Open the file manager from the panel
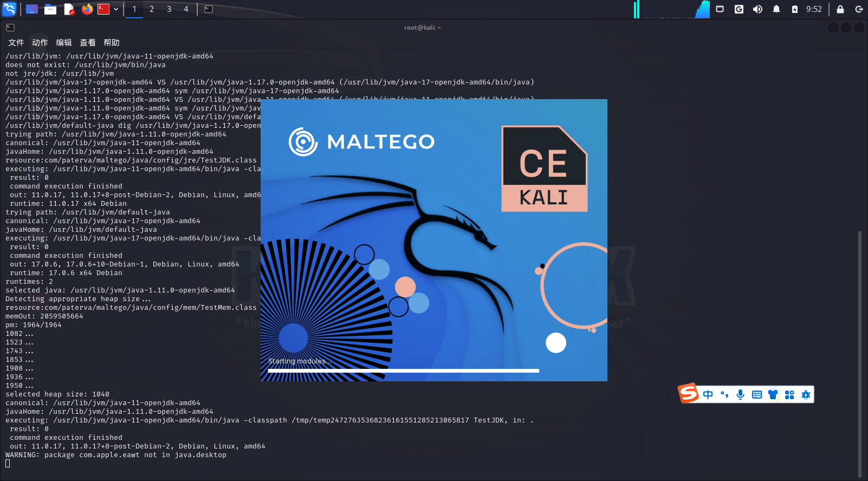868x481 pixels. click(50, 9)
